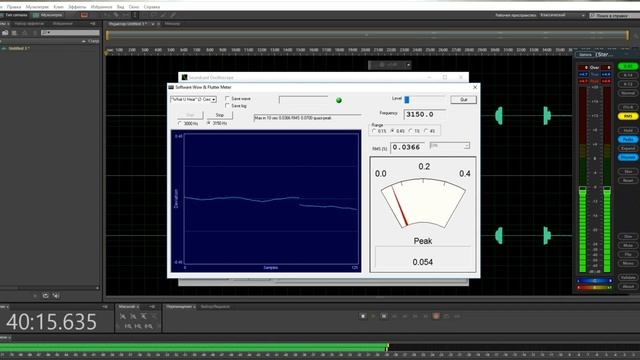
Task: Click the Validate button in meter panel
Action: tap(628, 278)
